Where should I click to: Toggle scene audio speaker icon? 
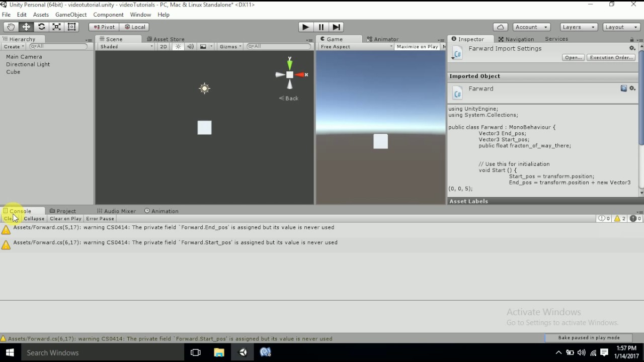[x=191, y=47]
